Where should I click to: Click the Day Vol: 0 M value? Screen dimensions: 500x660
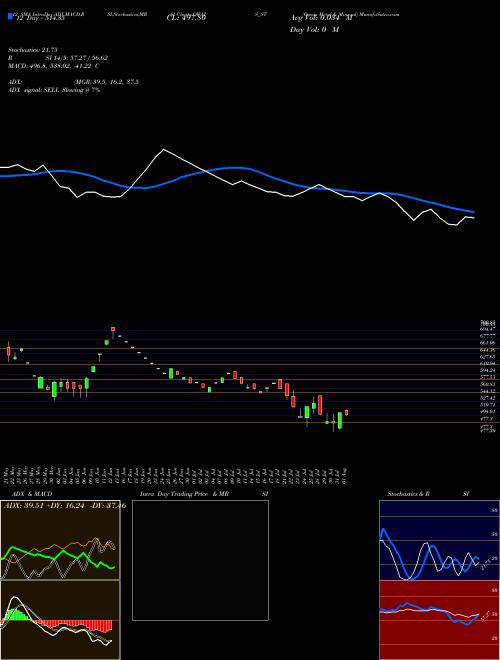pos(314,30)
